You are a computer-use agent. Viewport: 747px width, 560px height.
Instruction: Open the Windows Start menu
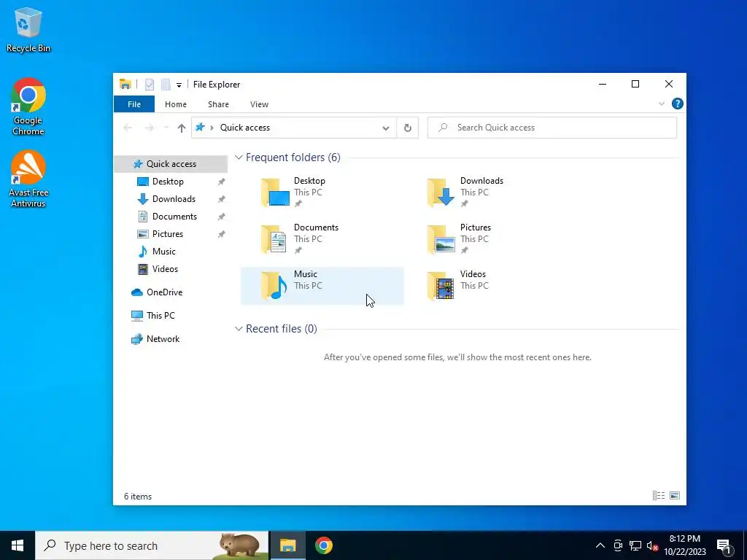[18, 545]
